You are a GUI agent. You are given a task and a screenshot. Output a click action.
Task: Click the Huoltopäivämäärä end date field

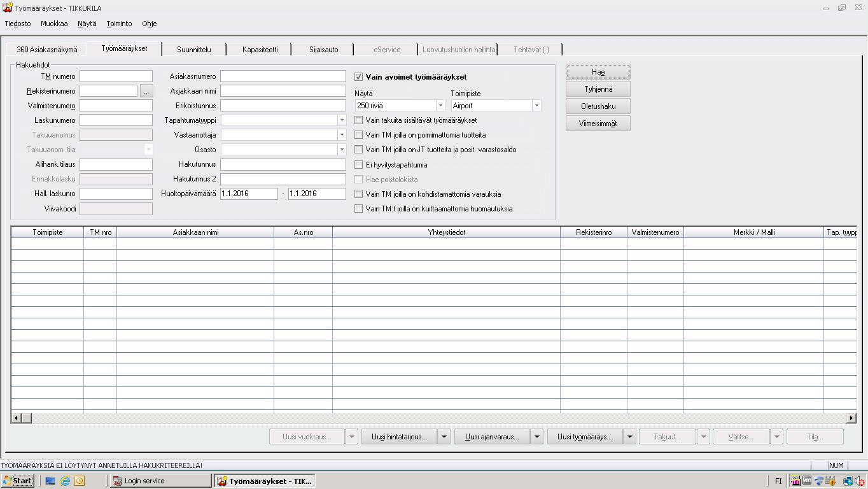point(317,194)
